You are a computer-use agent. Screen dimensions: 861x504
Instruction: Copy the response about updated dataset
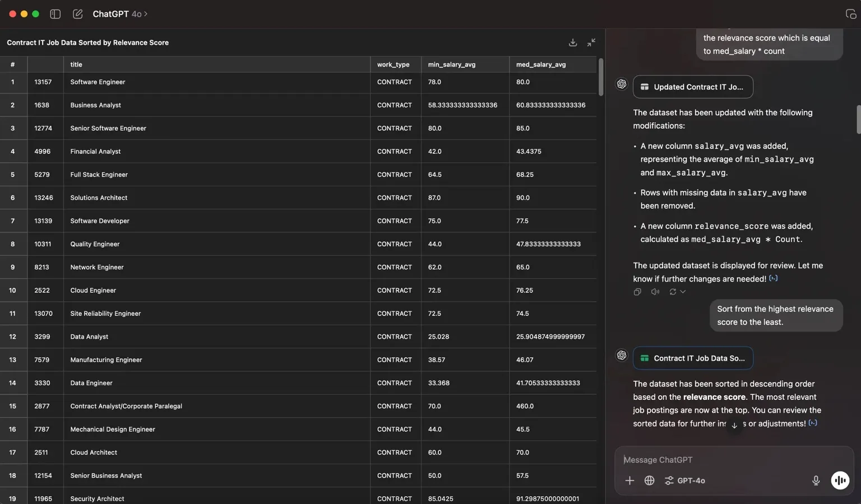pyautogui.click(x=637, y=292)
